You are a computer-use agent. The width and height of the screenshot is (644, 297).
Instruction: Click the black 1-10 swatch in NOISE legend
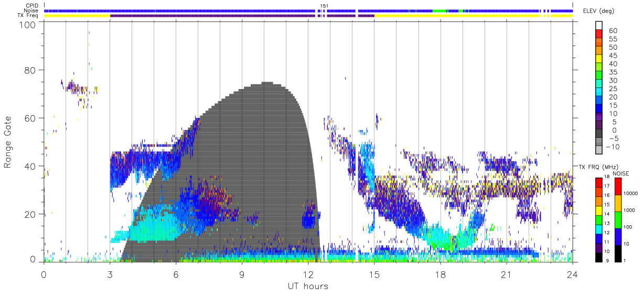point(618,253)
